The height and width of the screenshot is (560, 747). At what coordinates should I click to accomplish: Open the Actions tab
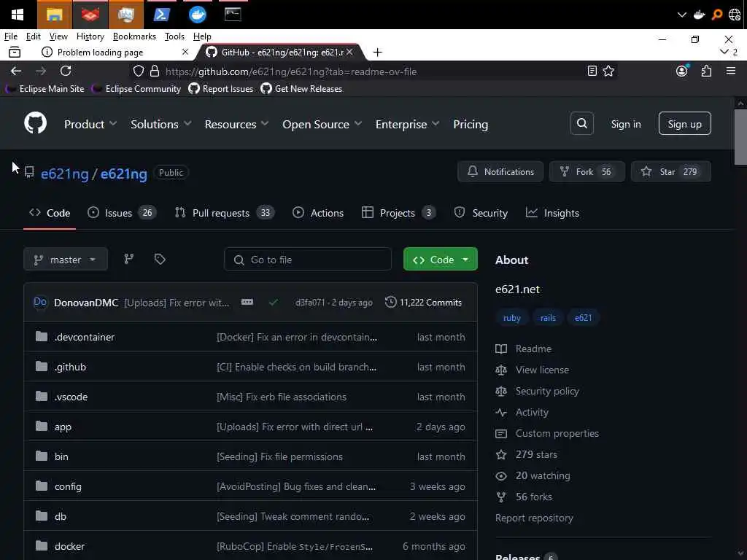(318, 213)
